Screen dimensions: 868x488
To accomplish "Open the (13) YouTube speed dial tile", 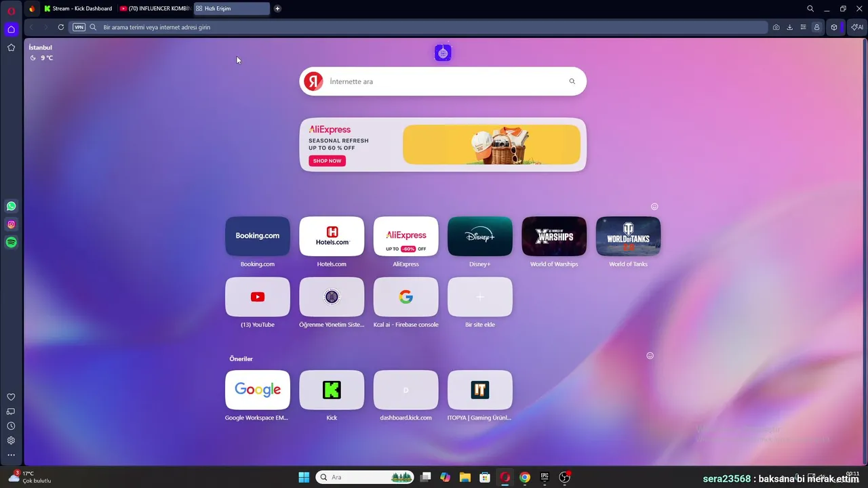I will click(x=258, y=297).
